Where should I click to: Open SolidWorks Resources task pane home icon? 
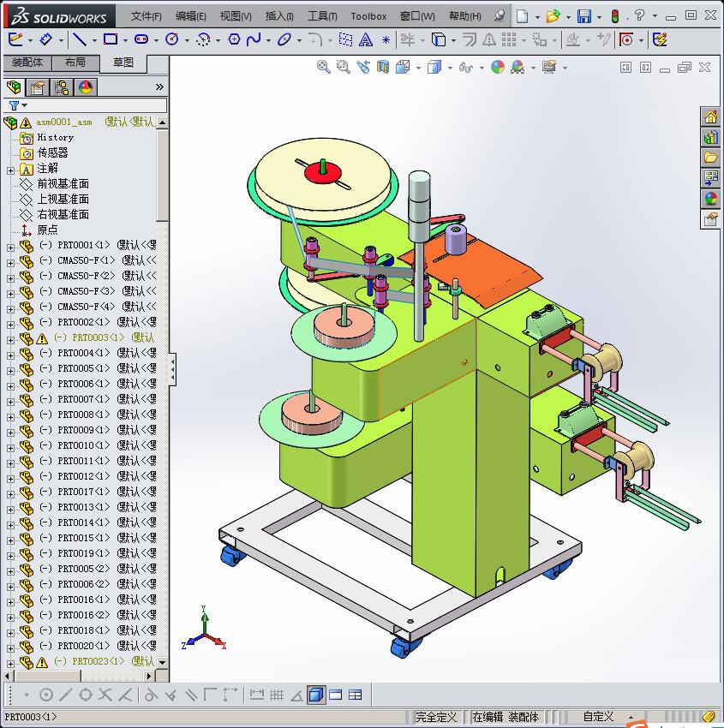click(x=710, y=116)
